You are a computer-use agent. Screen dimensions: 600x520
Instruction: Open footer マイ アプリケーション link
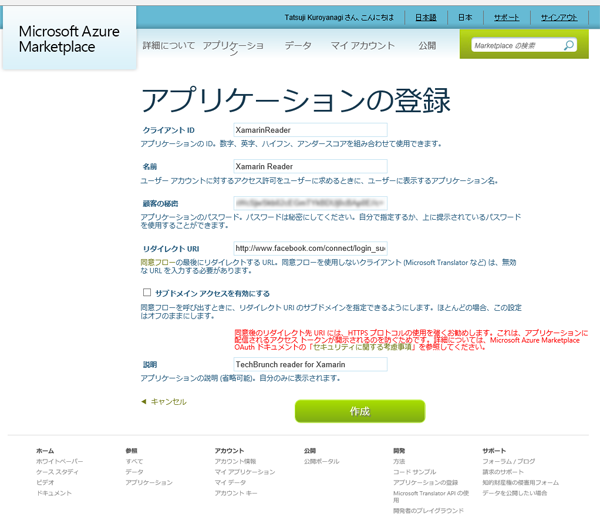245,472
